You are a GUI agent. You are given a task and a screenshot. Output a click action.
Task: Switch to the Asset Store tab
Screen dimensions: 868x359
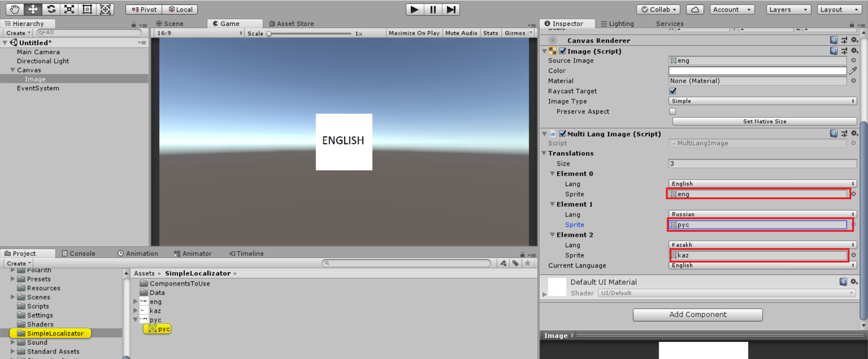tap(292, 24)
